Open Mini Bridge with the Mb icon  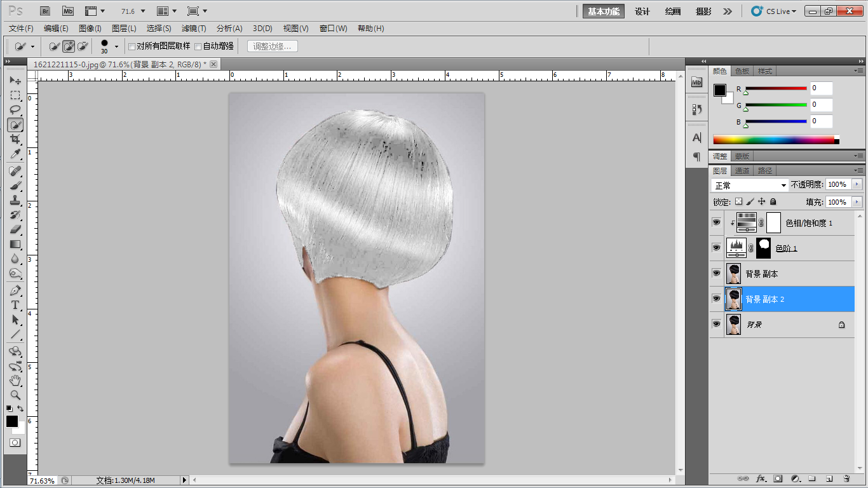68,11
